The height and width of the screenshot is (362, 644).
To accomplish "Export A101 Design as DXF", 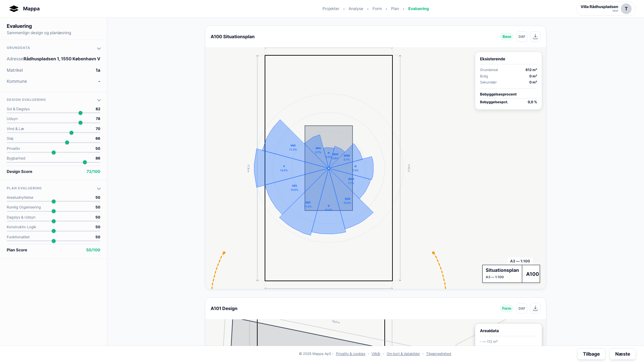I will point(522,308).
